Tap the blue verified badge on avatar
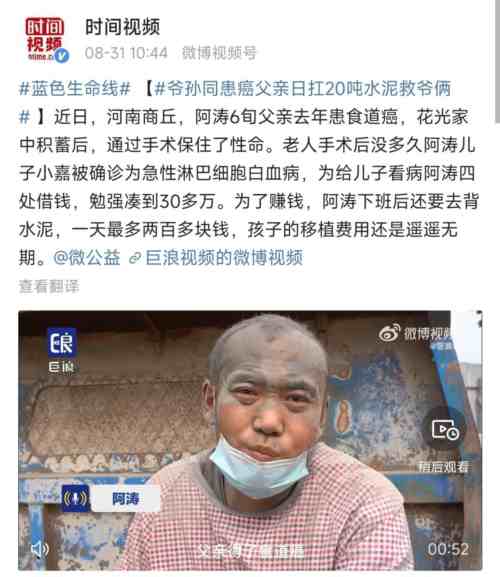The height and width of the screenshot is (577, 500). (61, 56)
